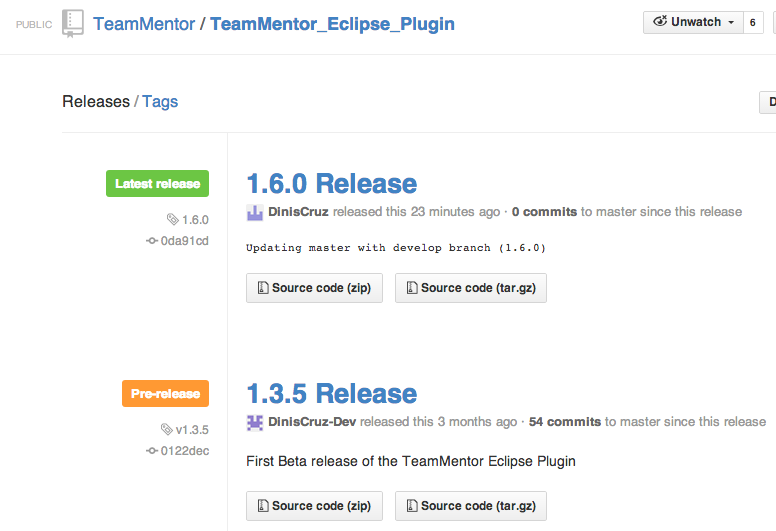Open the 1.6.0 Release title

[x=331, y=184]
